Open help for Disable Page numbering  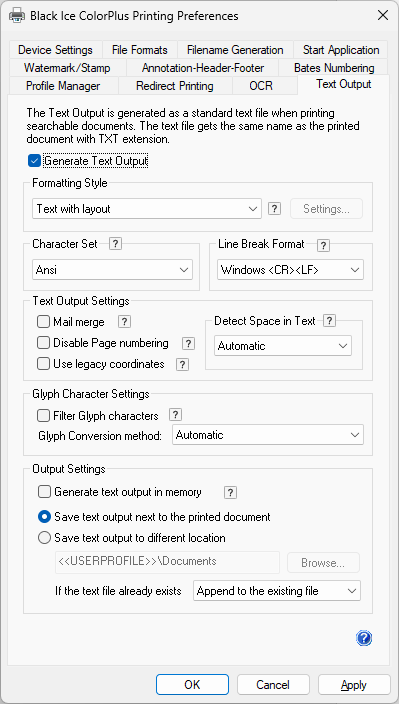188,343
